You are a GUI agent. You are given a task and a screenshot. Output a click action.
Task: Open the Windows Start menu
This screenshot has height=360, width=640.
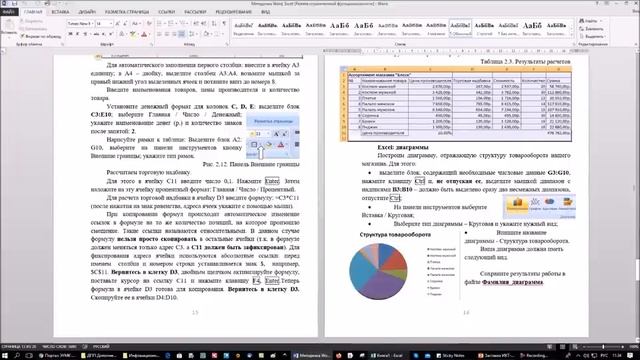point(5,356)
